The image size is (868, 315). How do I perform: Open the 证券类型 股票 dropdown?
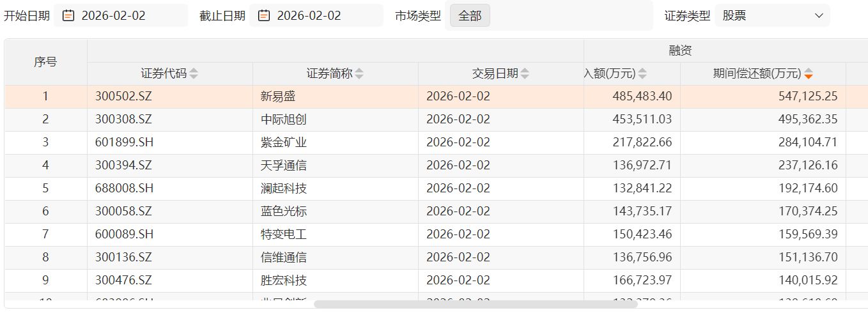click(773, 16)
